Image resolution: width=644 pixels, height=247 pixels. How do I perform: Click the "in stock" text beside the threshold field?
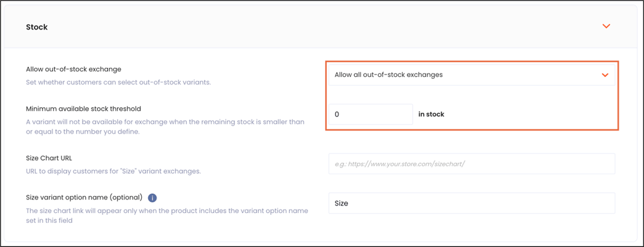click(431, 115)
